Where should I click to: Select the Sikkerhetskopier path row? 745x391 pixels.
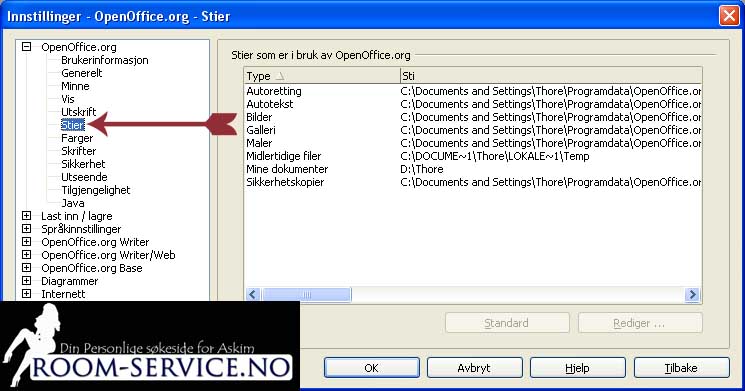tap(473, 182)
